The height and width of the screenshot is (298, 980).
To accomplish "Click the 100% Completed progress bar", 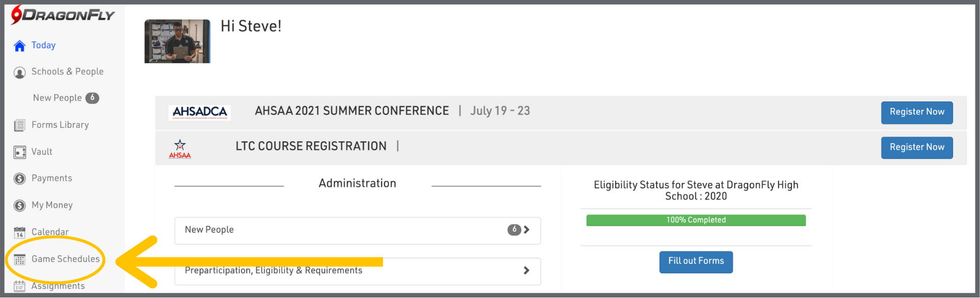I will coord(696,220).
